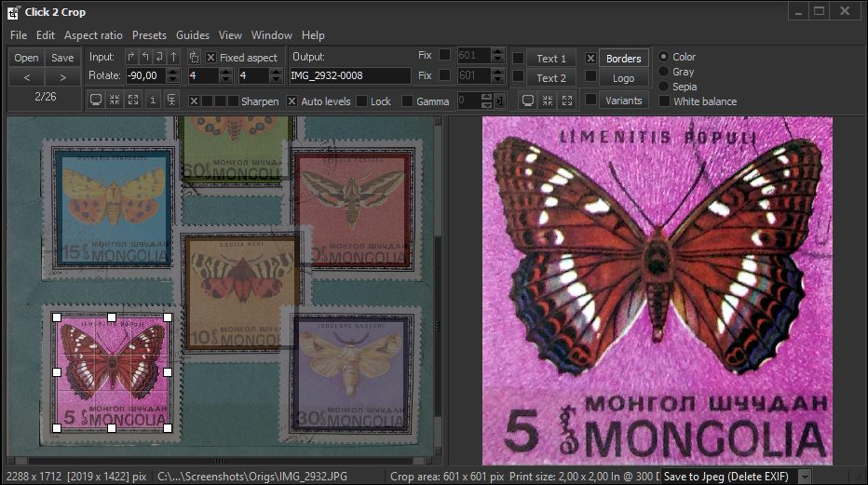
Task: Click the first aspect ratio spinner arrows
Action: (x=225, y=75)
